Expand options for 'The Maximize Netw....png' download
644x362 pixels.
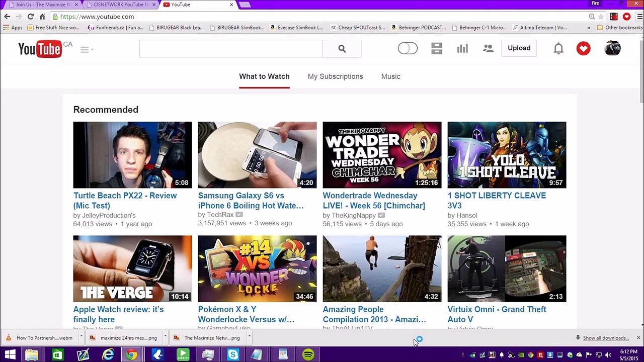(249, 337)
